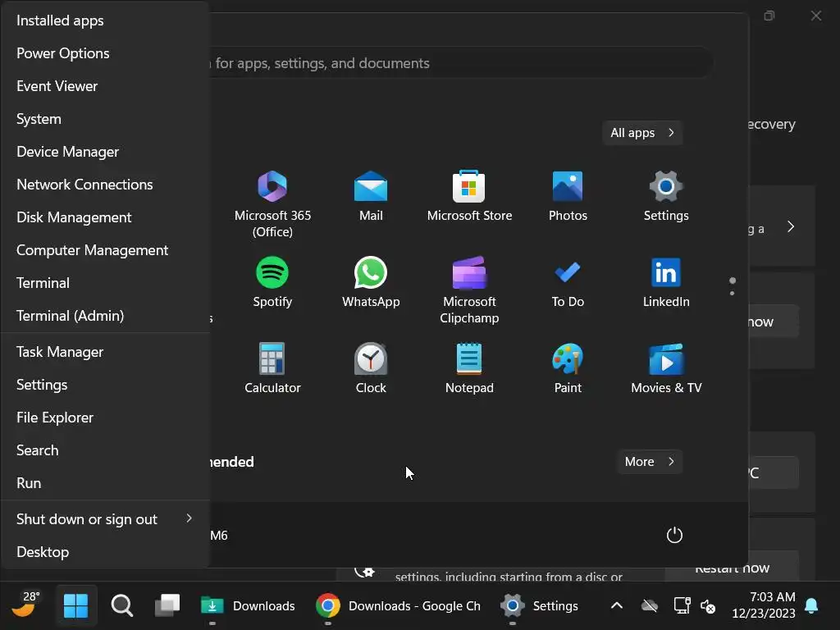Screen dimensions: 840x630
Task: Choose Power Options
Action: pyautogui.click(x=105, y=53)
